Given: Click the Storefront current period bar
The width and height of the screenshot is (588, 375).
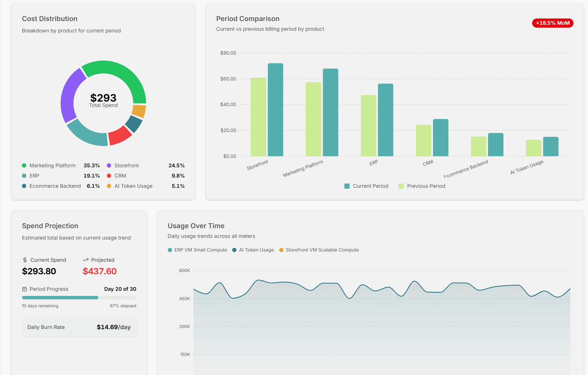Looking at the screenshot, I should pos(275,110).
